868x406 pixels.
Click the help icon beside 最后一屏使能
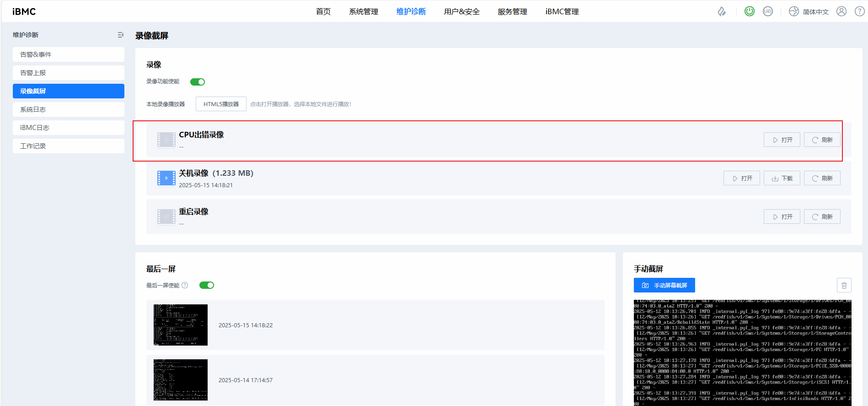tap(185, 285)
